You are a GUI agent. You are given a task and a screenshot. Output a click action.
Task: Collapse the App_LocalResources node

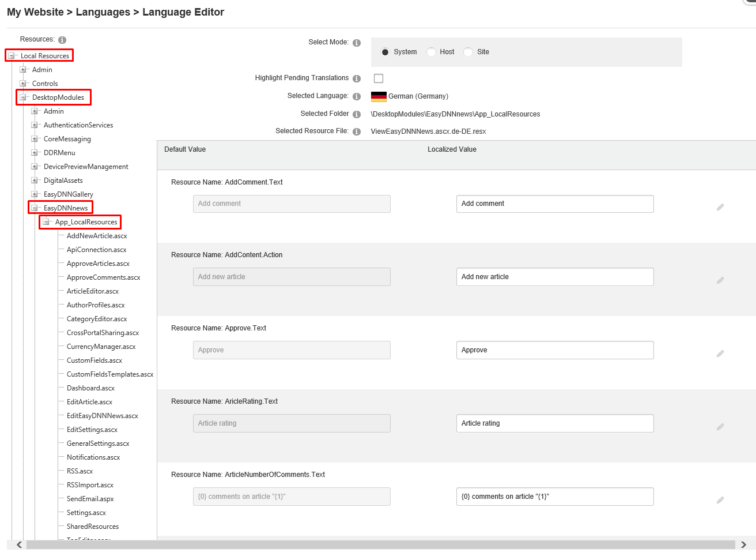(x=46, y=222)
